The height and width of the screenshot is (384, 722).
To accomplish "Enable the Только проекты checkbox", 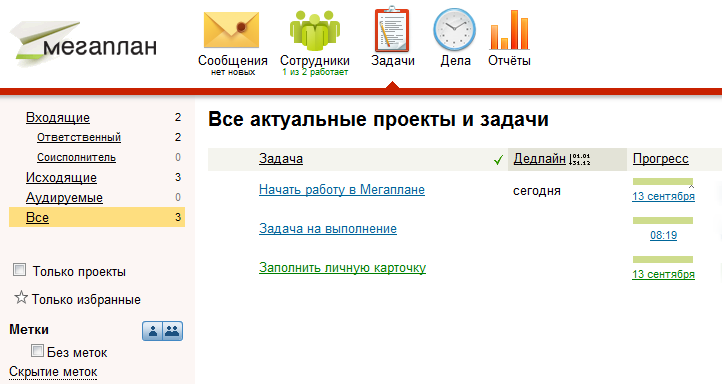I will [x=20, y=270].
